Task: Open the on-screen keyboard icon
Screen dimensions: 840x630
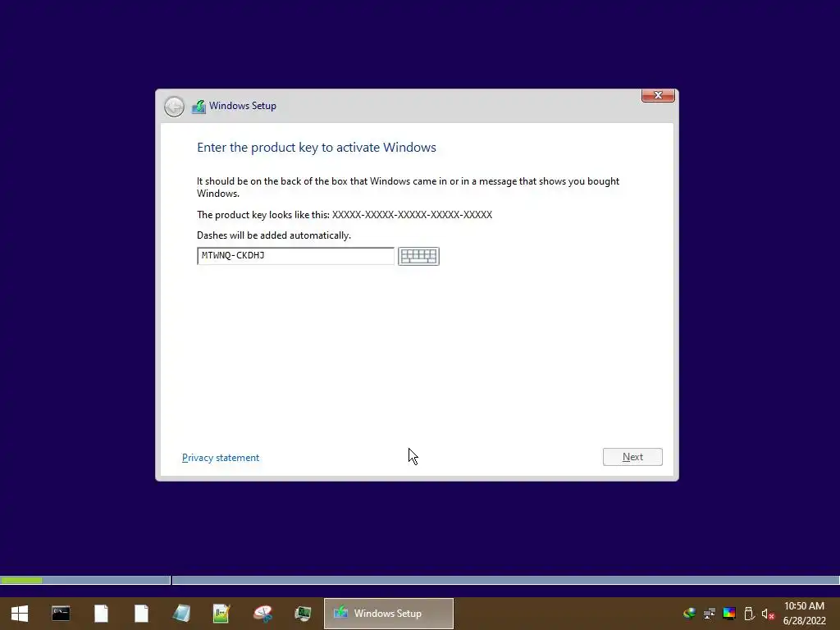Action: coord(418,256)
